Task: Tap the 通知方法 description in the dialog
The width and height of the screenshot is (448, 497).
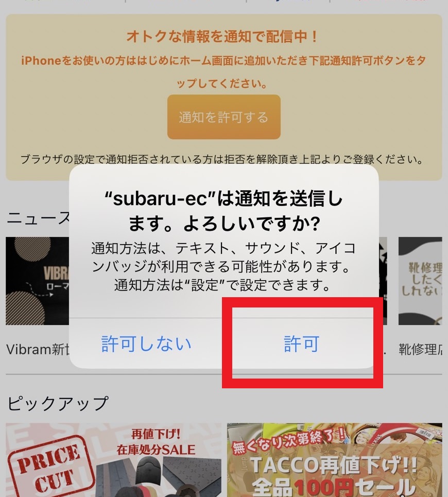Action: coord(223,266)
